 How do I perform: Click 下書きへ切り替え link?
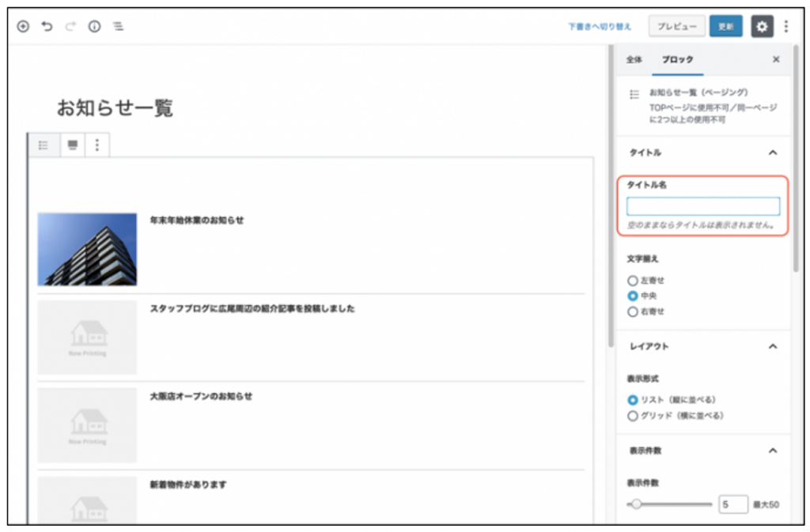600,27
